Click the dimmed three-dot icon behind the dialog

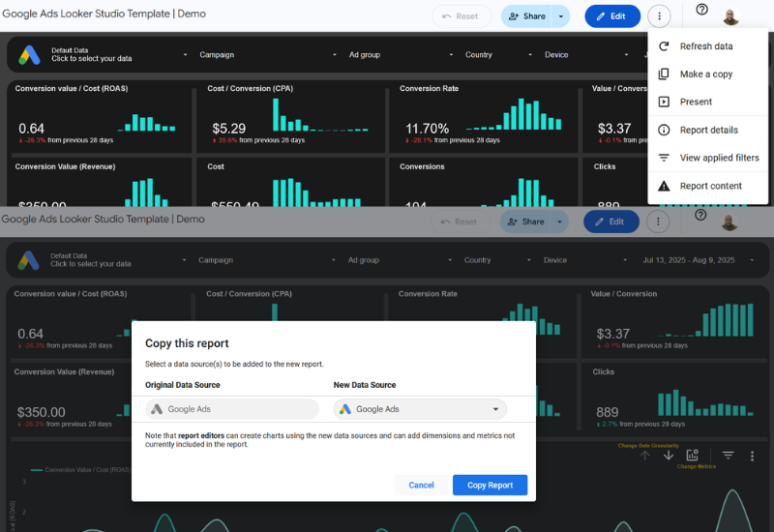pos(658,222)
